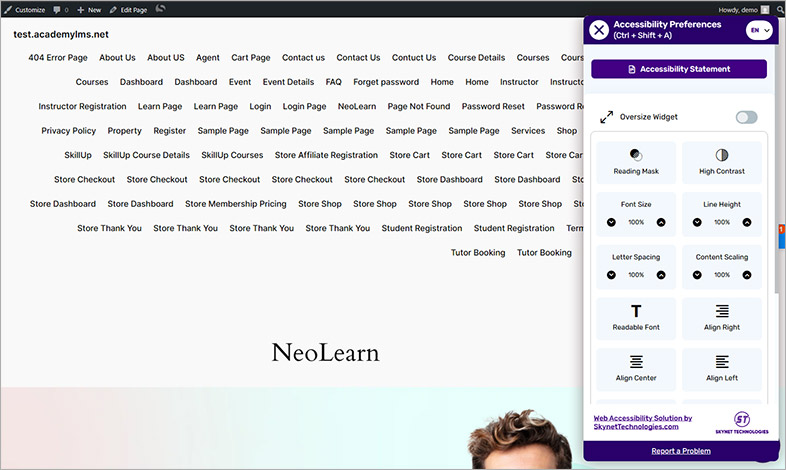
Task: Open the New menu in admin bar
Action: point(89,10)
